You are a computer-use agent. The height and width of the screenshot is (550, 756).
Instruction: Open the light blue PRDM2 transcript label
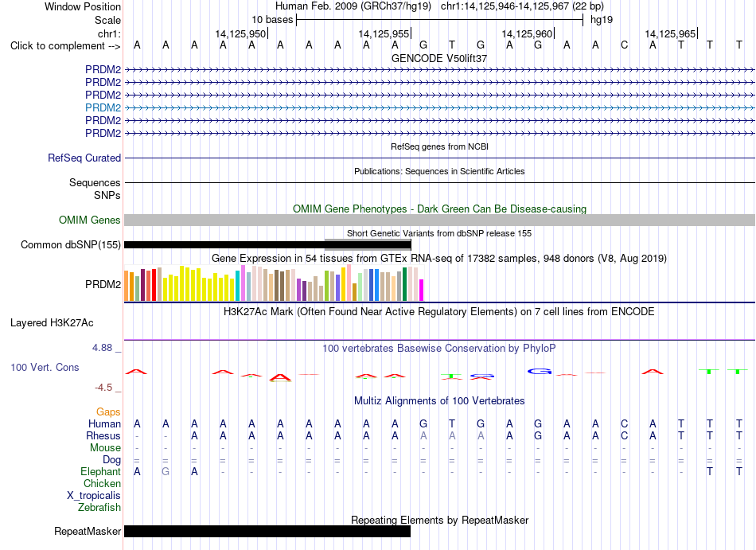click(x=103, y=107)
